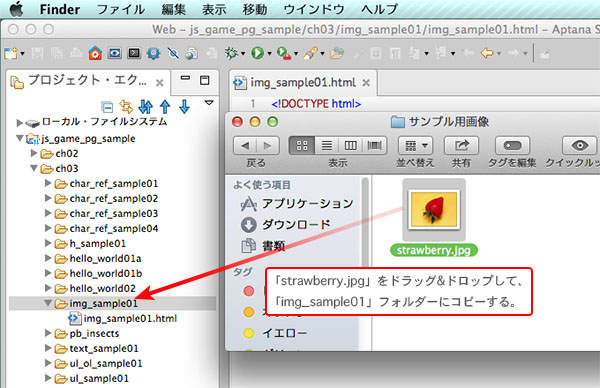Select the hello_world02 folder
This screenshot has width=600, height=388.
(95, 289)
